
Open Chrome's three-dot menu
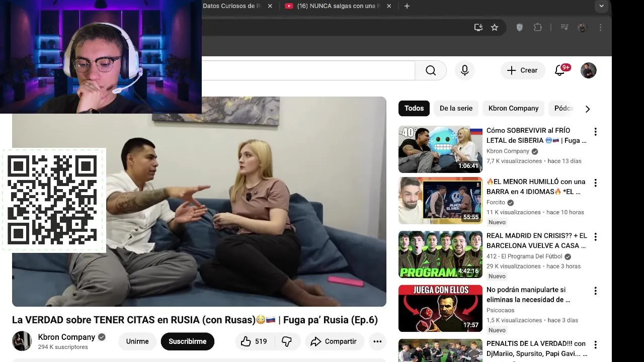600,28
